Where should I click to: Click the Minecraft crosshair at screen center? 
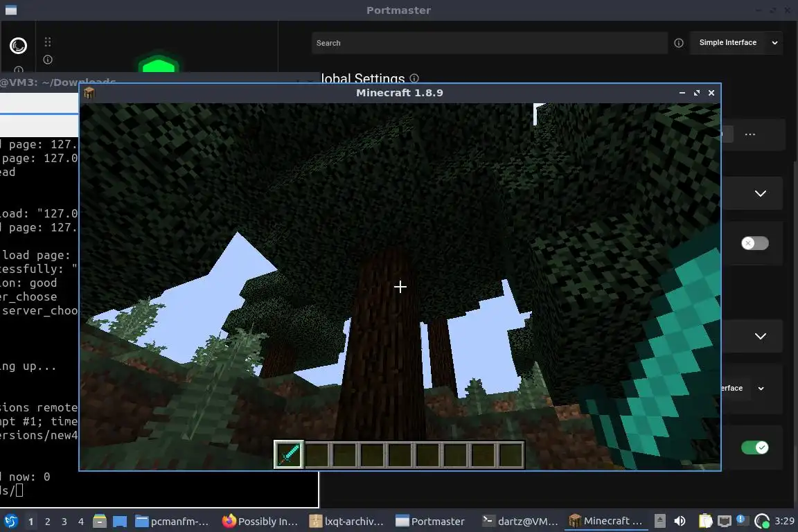[400, 287]
